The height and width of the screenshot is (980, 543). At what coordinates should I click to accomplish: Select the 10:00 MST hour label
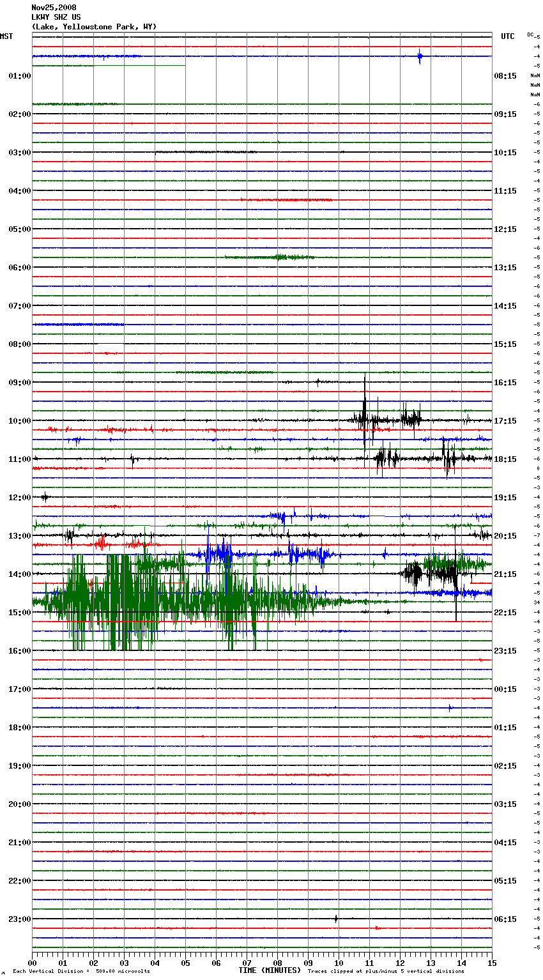click(20, 421)
